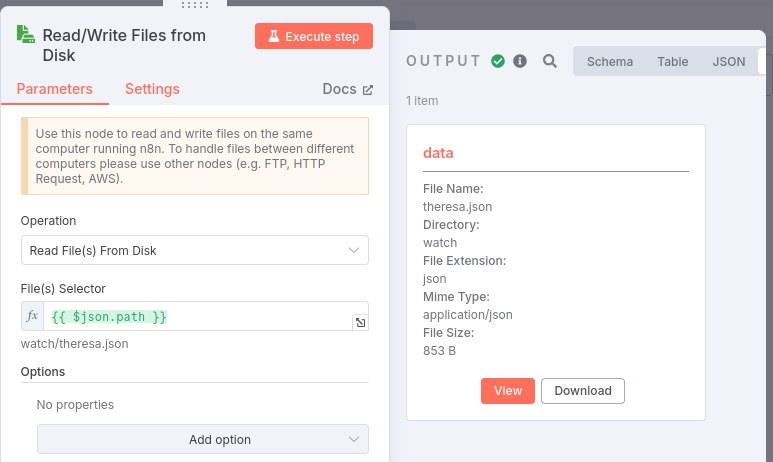Click the 'json' file extension value

434,279
